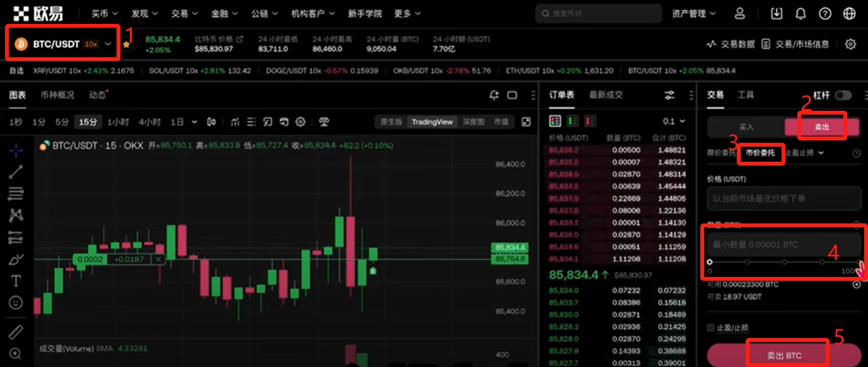Image resolution: width=868 pixels, height=367 pixels.
Task: Open the chart settings gear icon
Action: click(x=301, y=121)
